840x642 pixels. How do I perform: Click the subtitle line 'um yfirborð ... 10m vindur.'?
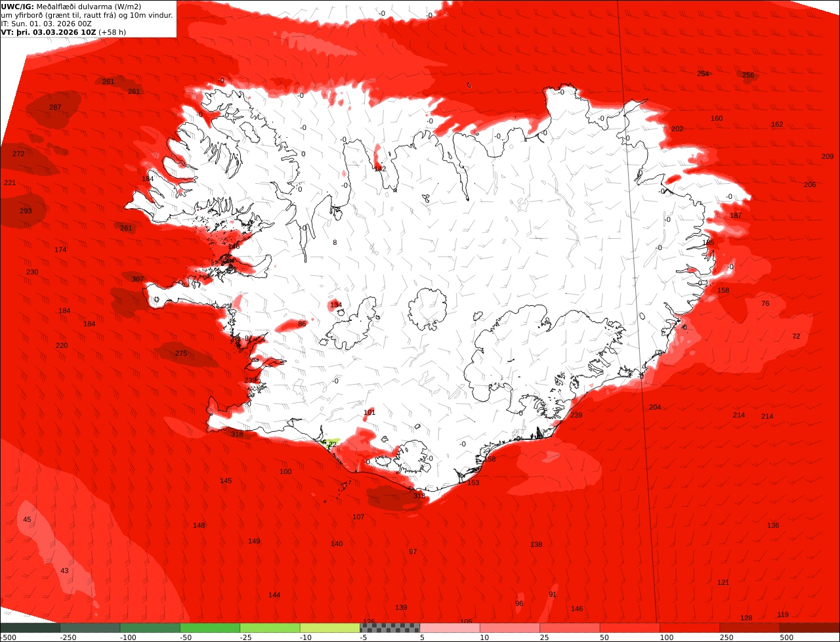(x=87, y=15)
